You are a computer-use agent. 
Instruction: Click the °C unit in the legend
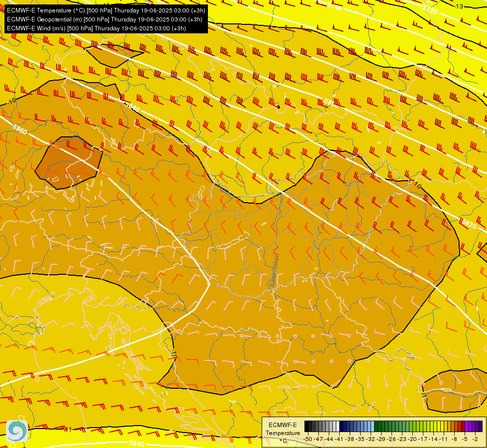tap(284, 441)
